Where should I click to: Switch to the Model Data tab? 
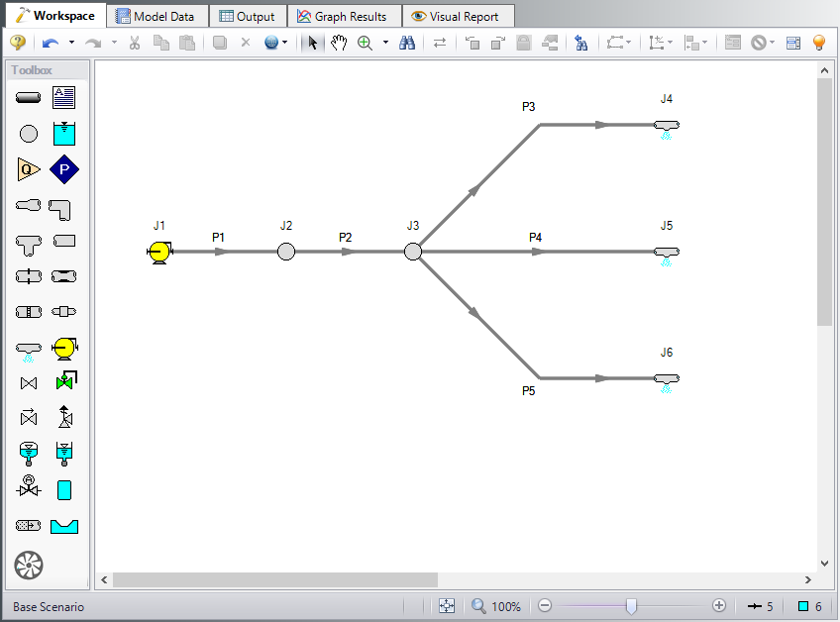pos(158,16)
